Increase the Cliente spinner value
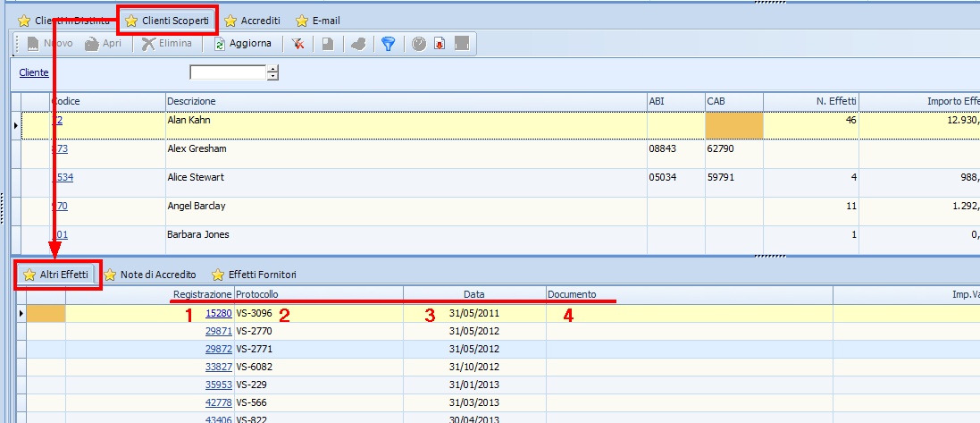The width and height of the screenshot is (980, 423). click(272, 69)
